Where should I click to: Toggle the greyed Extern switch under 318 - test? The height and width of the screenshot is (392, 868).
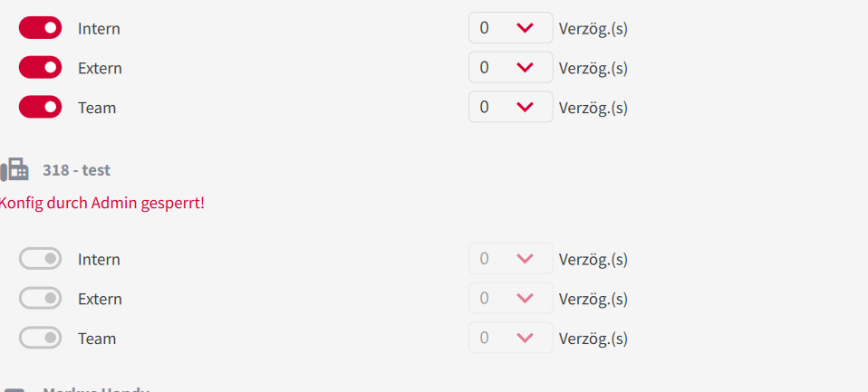(x=40, y=299)
